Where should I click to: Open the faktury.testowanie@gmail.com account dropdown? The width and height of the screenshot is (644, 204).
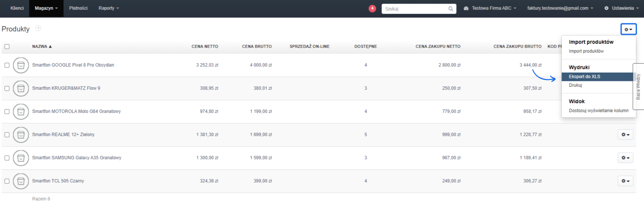coord(560,8)
